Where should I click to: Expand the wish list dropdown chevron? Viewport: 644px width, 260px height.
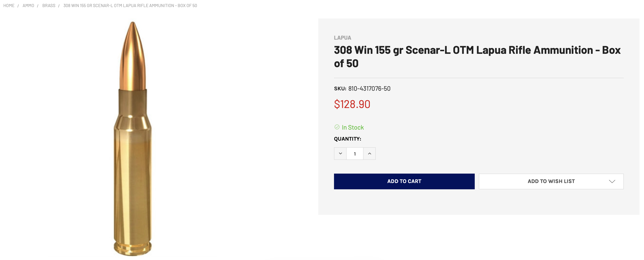coord(612,181)
